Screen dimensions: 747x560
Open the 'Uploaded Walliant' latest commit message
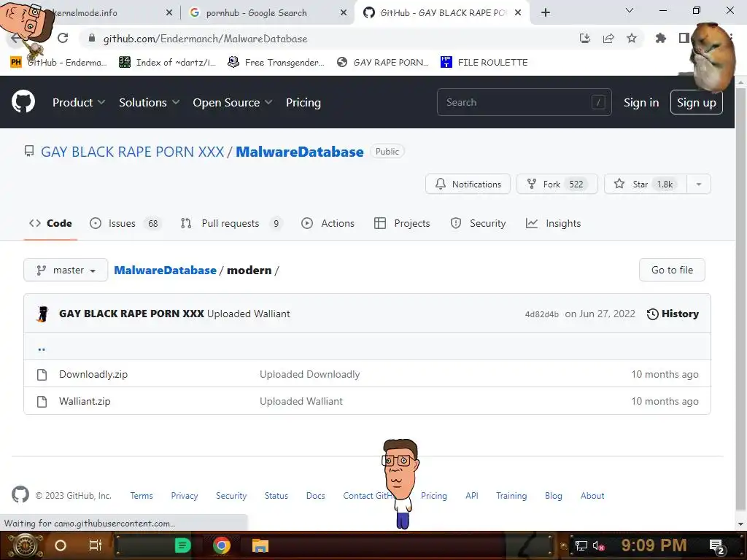tap(248, 314)
